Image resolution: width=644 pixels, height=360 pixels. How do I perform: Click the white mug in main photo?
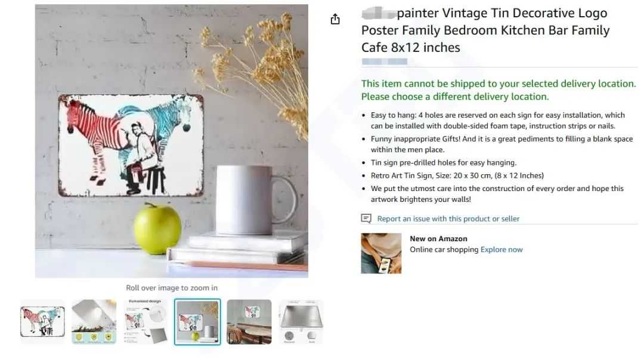click(255, 200)
